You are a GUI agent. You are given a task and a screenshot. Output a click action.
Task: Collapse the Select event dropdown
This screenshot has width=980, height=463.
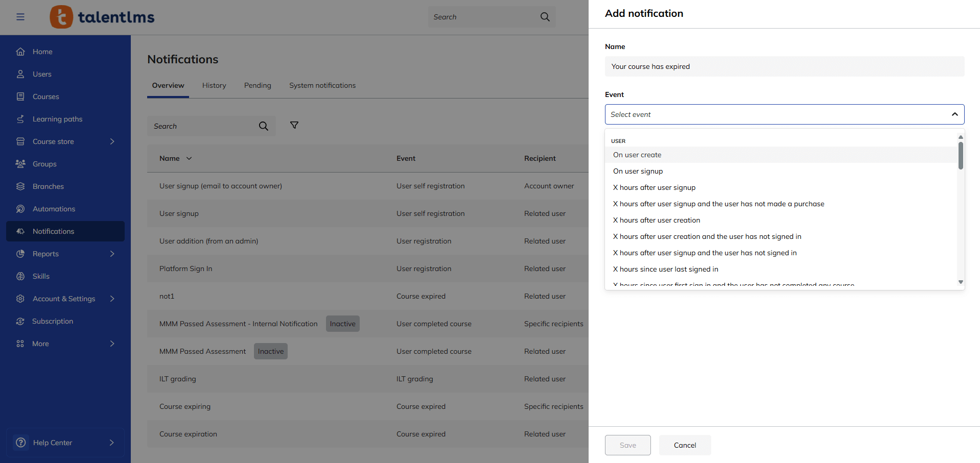coord(954,114)
